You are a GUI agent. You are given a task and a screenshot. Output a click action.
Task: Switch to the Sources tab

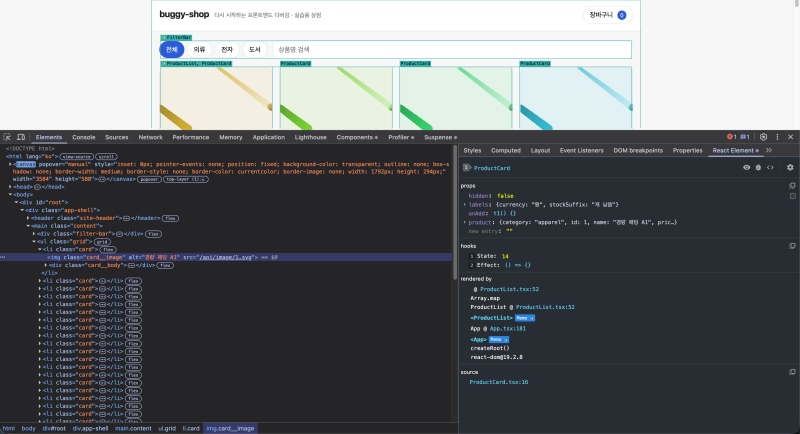[117, 137]
